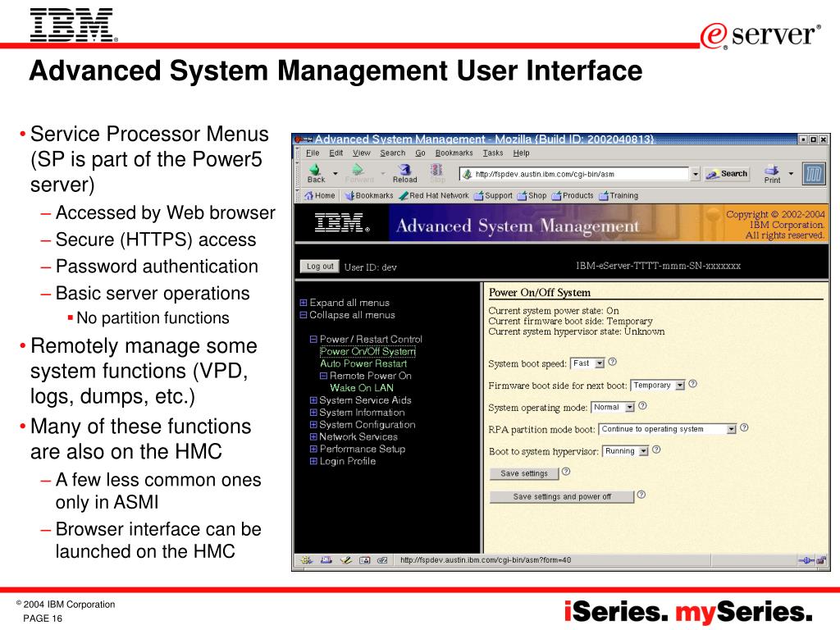Click the Address Book icon in status bar
Image resolution: width=840 pixels, height=630 pixels.
365,560
